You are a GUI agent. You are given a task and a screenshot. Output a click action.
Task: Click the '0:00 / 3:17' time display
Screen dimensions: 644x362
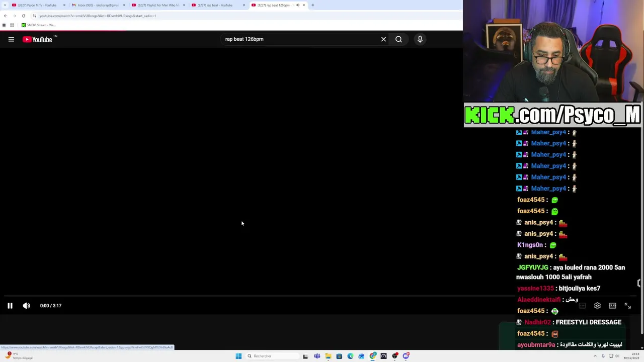coord(51,306)
